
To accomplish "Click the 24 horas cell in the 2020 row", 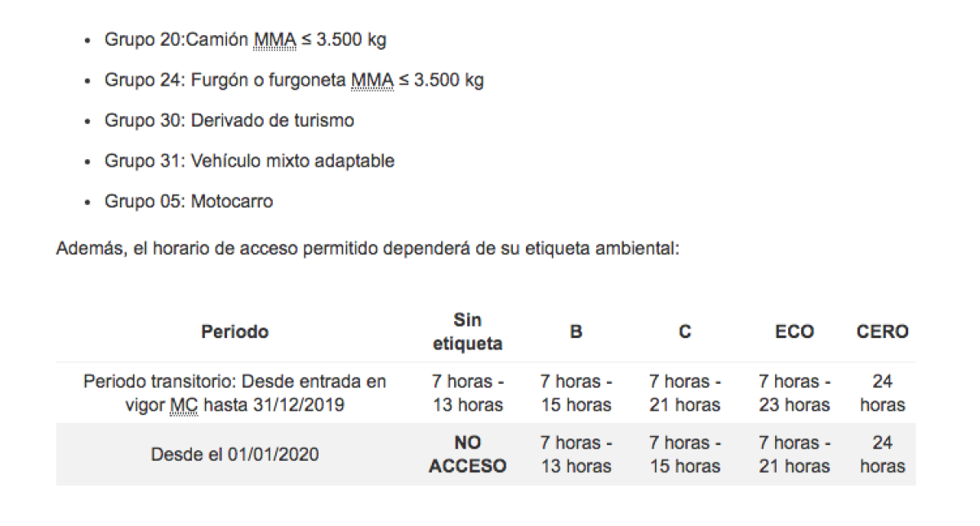I will point(882,454).
